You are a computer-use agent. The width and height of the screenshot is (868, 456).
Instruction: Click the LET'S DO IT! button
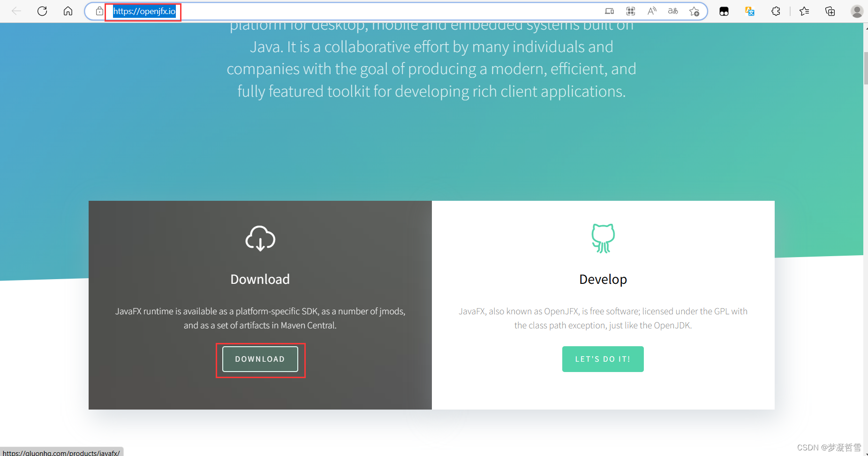coord(603,359)
